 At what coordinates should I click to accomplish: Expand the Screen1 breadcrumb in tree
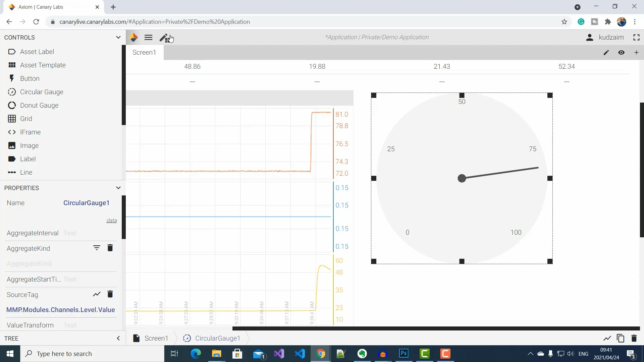click(x=156, y=338)
